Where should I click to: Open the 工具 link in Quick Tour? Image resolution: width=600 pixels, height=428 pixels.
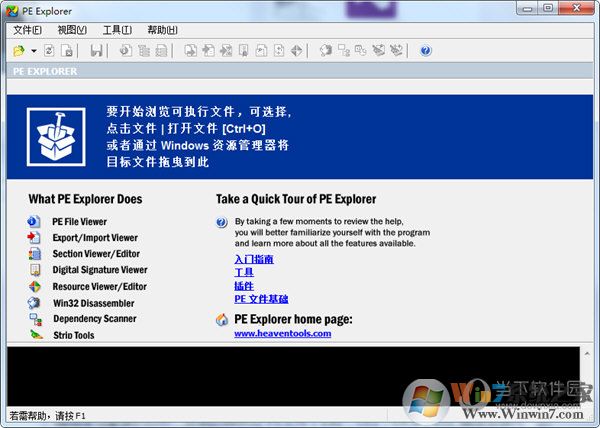pos(244,273)
